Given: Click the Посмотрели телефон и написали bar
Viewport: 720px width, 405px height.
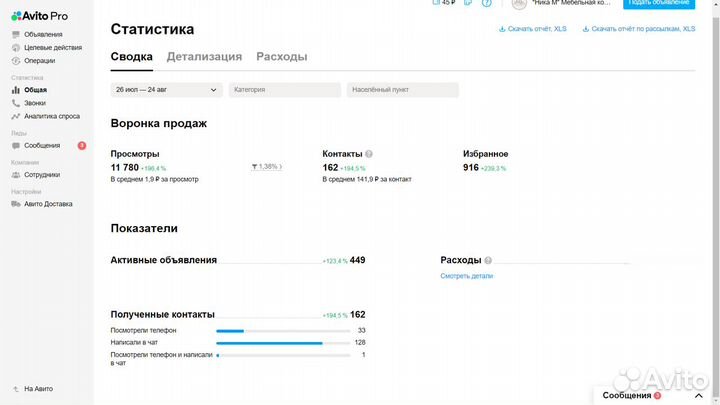Looking at the screenshot, I should pos(283,355).
